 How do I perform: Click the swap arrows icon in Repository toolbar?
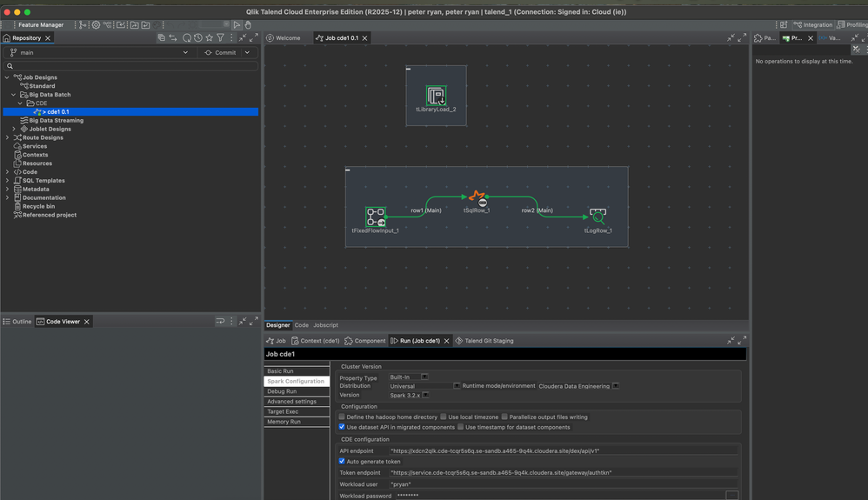(173, 37)
